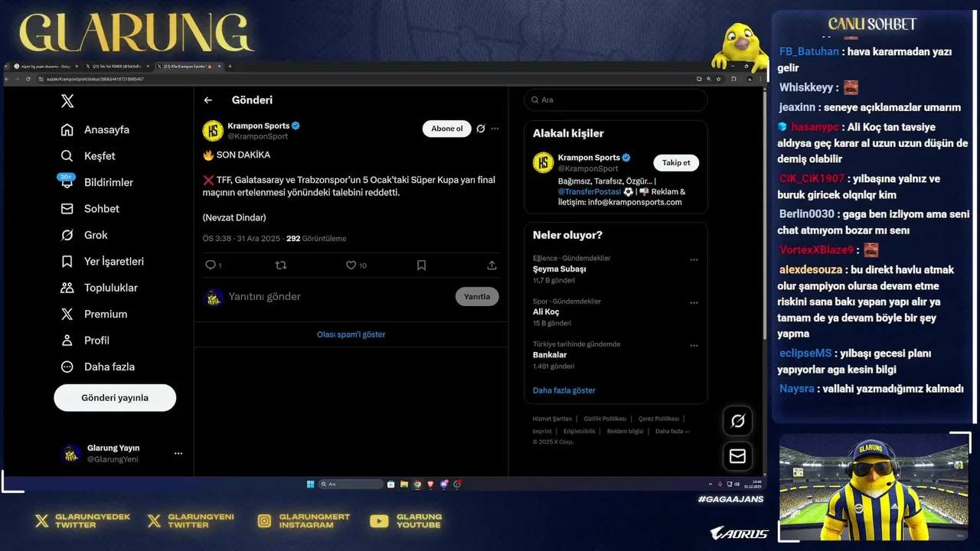Open new browser tab plus button
Viewport: 980px width, 551px height.
(230, 67)
